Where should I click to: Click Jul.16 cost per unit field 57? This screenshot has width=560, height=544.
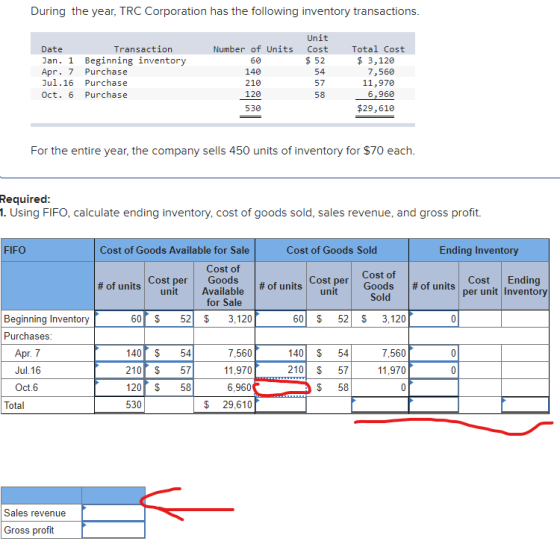click(169, 370)
